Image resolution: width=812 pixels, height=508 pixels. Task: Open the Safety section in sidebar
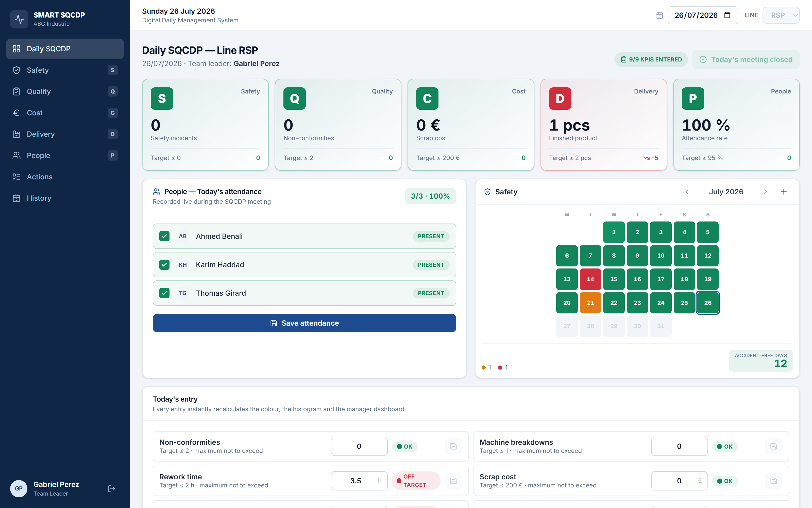pos(65,70)
